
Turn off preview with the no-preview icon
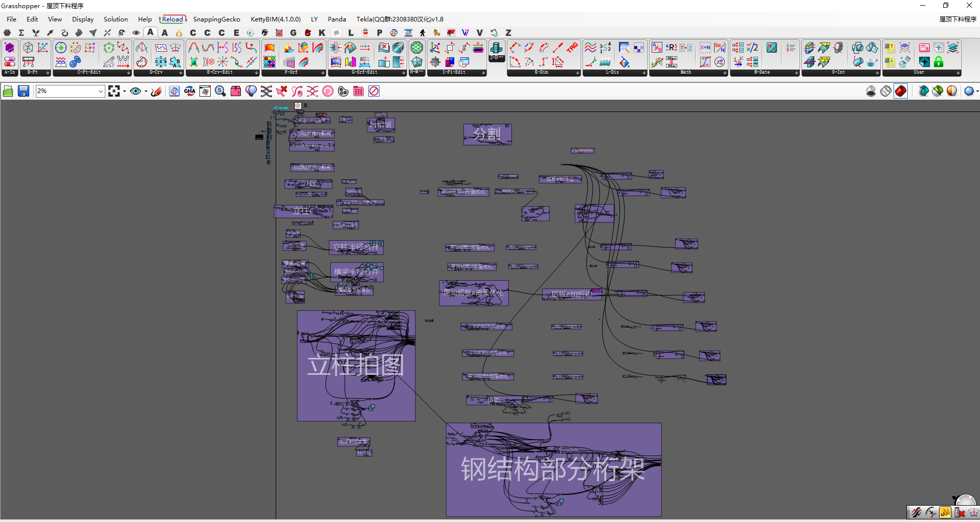pyautogui.click(x=871, y=92)
